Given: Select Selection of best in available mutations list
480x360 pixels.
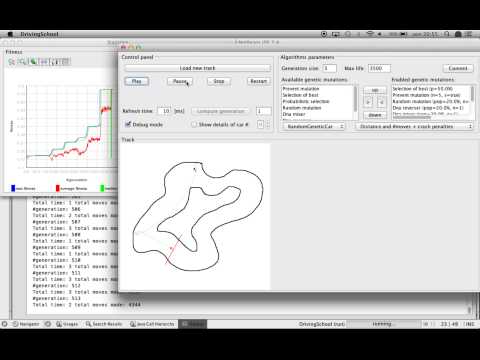Looking at the screenshot, I should pos(300,95).
